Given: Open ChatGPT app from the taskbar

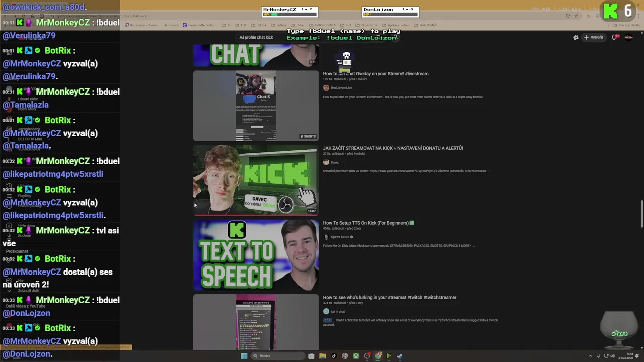Looking at the screenshot, I should pyautogui.click(x=345, y=356).
